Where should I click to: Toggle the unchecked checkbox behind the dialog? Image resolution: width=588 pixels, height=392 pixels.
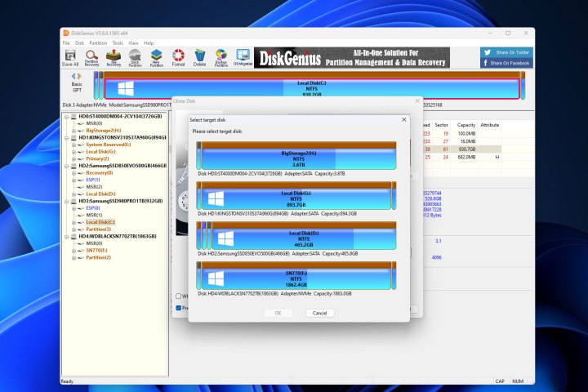[x=179, y=296]
